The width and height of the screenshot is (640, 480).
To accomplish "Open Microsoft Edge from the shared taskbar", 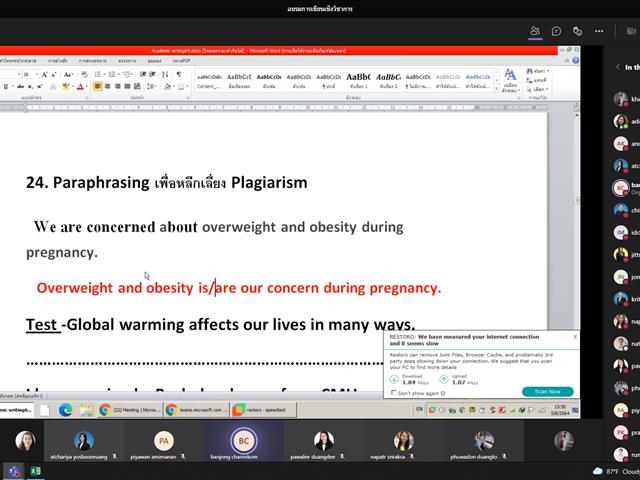I will click(x=65, y=409).
